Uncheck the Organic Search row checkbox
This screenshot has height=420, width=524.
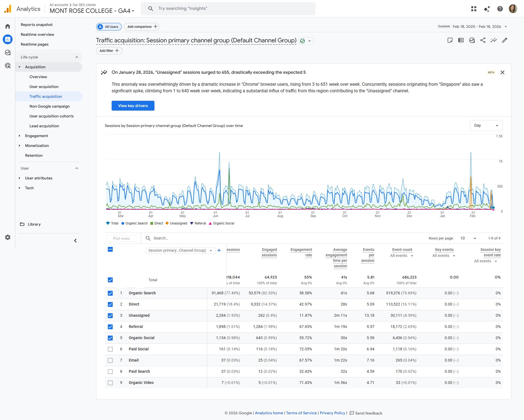click(x=110, y=293)
